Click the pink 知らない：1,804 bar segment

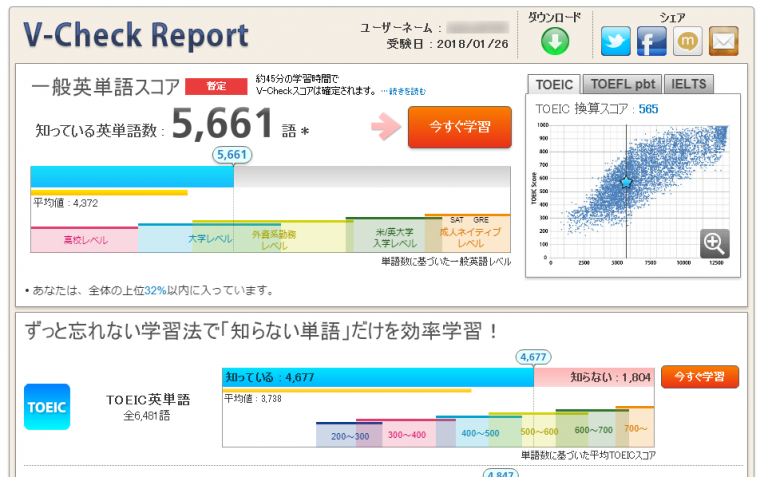(594, 378)
